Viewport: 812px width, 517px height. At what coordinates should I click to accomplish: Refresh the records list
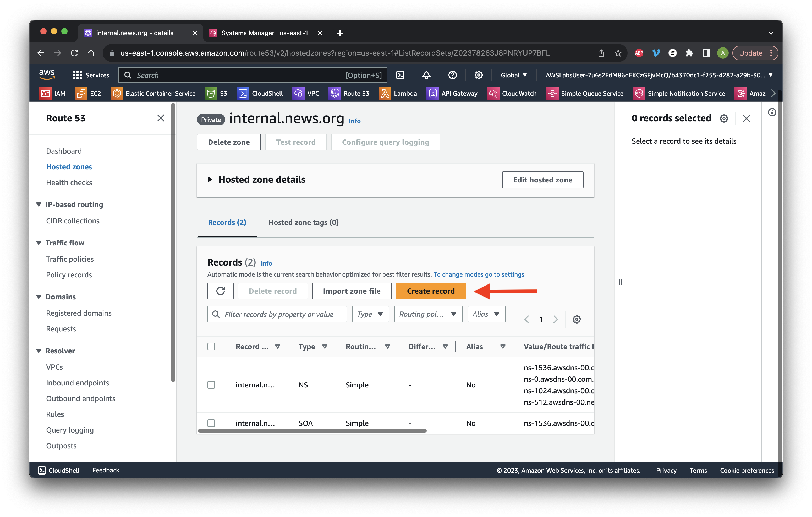[220, 291]
